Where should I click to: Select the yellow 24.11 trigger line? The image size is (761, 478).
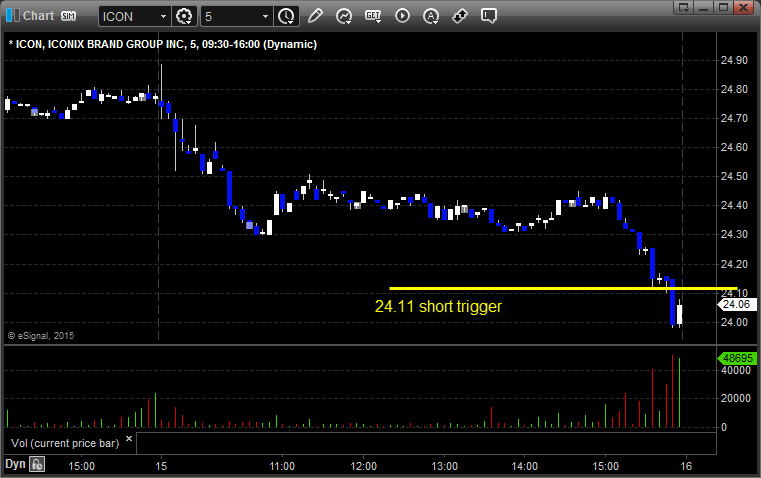tap(563, 289)
